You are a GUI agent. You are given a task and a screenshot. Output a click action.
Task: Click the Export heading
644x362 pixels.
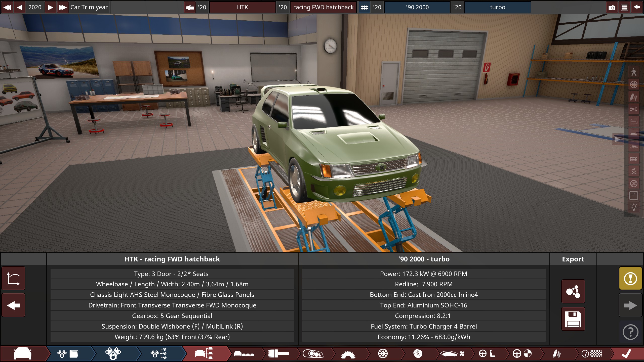point(573,259)
